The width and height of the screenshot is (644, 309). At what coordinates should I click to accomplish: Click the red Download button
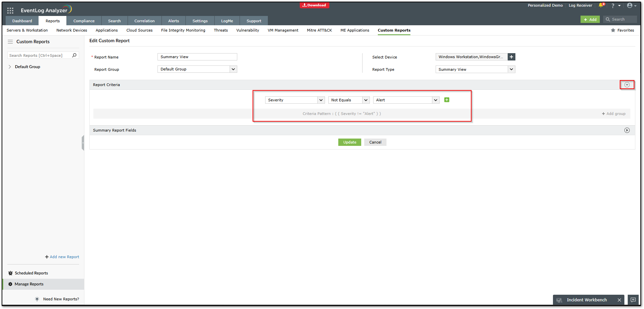click(314, 5)
